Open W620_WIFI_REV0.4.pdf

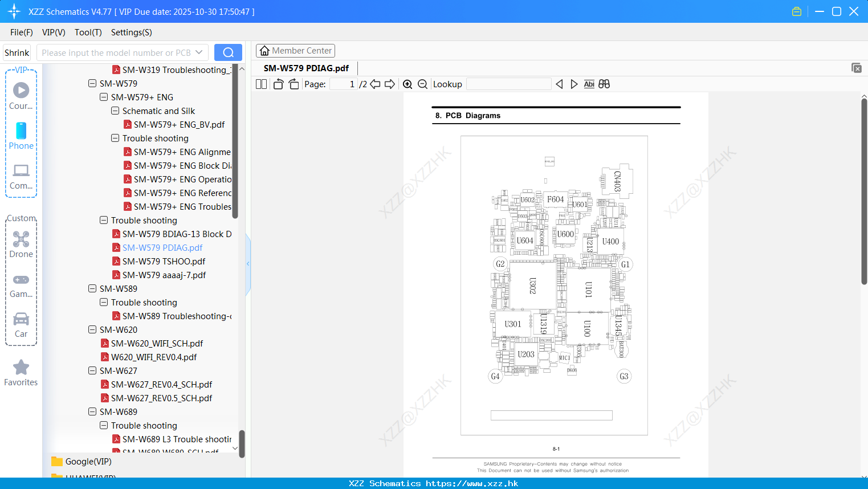pos(149,357)
